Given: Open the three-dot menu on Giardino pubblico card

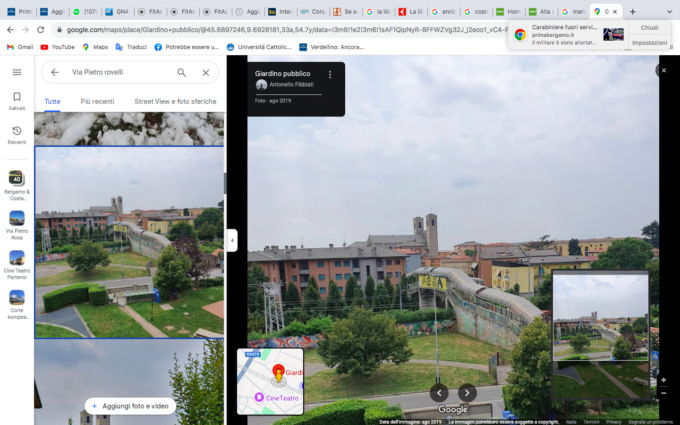Looking at the screenshot, I should (330, 74).
